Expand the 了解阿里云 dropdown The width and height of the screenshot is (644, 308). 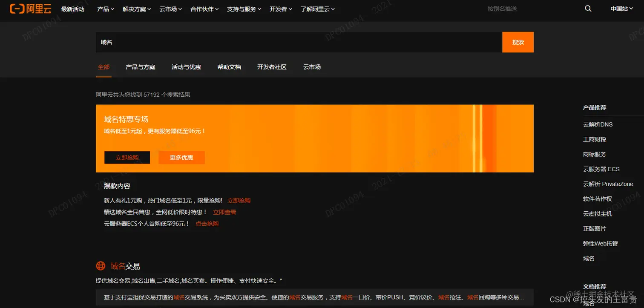point(315,9)
